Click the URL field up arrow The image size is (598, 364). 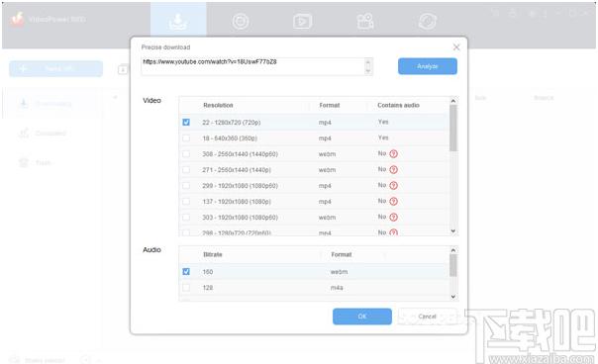click(x=368, y=62)
